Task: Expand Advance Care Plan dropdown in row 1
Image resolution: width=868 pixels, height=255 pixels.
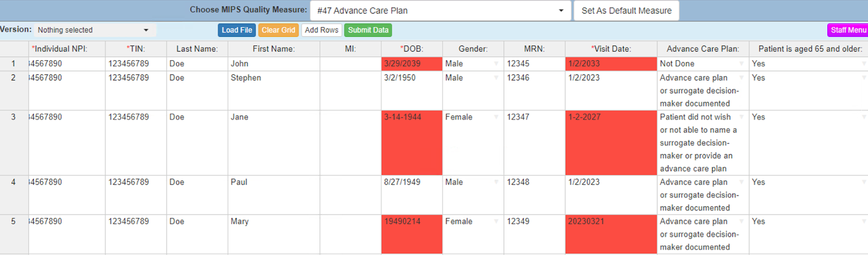Action: [x=742, y=64]
